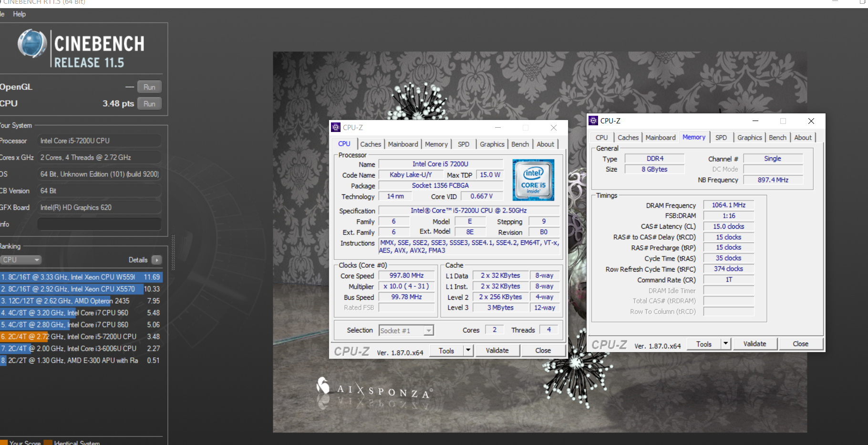Select ranking row Xeon CPU X5570 10.33
The image size is (868, 445).
(81, 289)
